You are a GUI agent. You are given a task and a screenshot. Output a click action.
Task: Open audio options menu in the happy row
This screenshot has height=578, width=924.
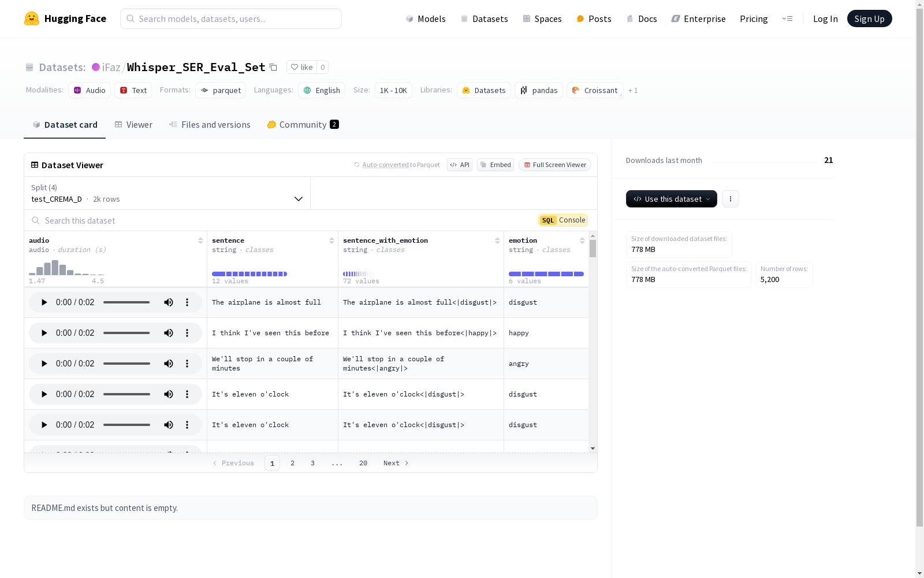(187, 333)
